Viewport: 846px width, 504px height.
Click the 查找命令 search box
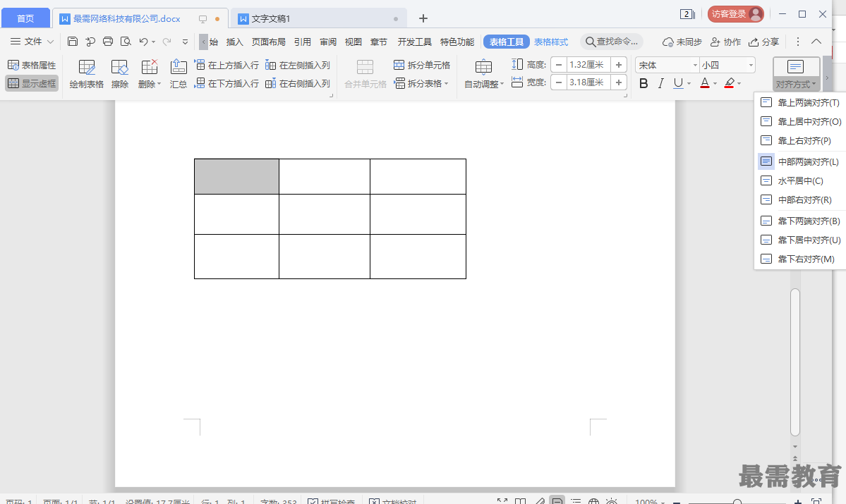click(612, 42)
